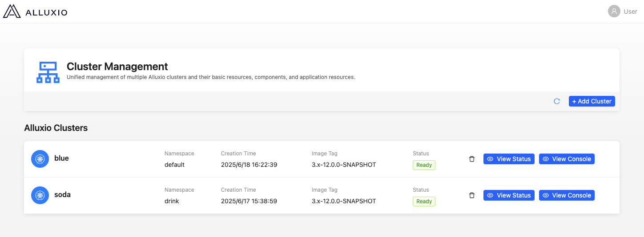Click the Cluster Management network icon
644x237 pixels.
point(48,72)
